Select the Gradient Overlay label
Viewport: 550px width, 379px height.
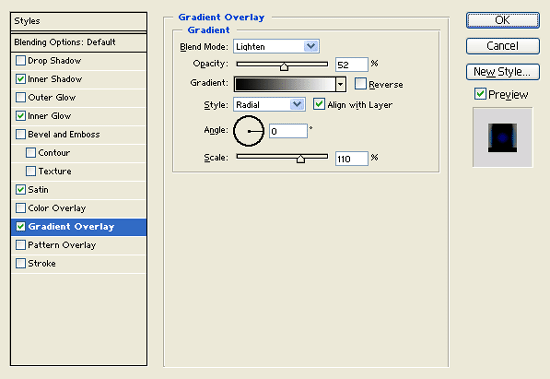tap(71, 226)
